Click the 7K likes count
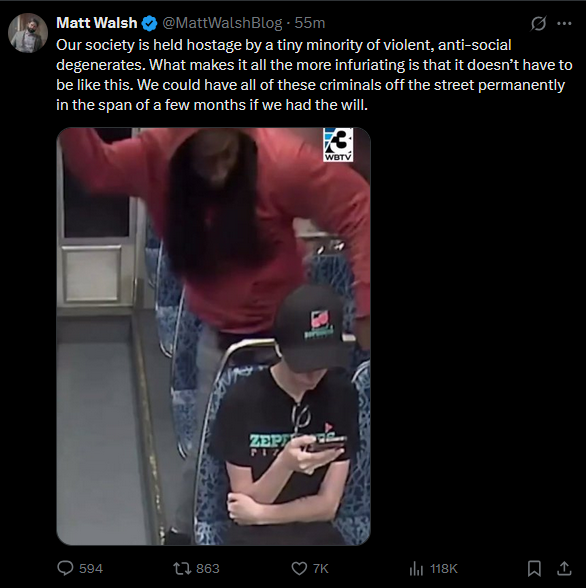The height and width of the screenshot is (588, 586). (x=321, y=568)
